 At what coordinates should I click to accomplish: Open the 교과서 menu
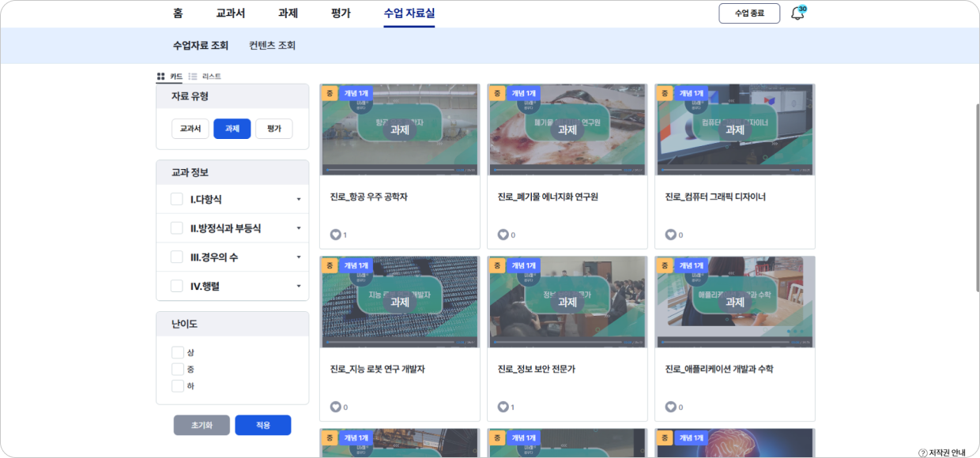[231, 13]
